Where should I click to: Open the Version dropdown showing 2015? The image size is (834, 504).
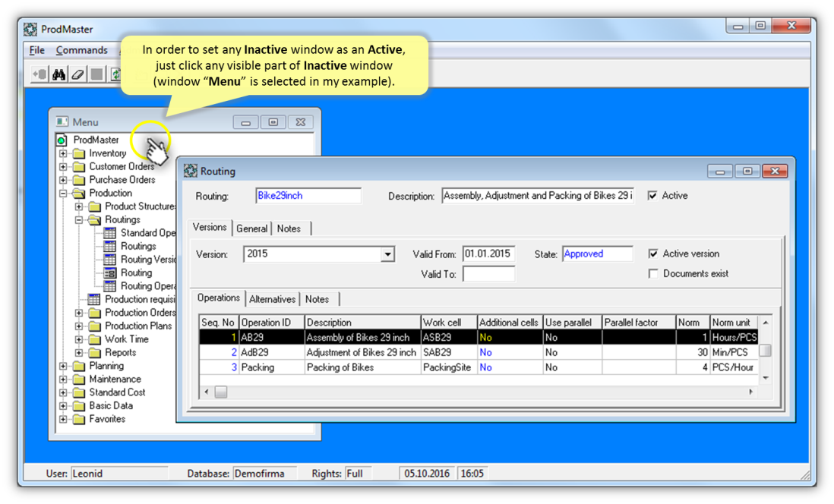point(388,255)
